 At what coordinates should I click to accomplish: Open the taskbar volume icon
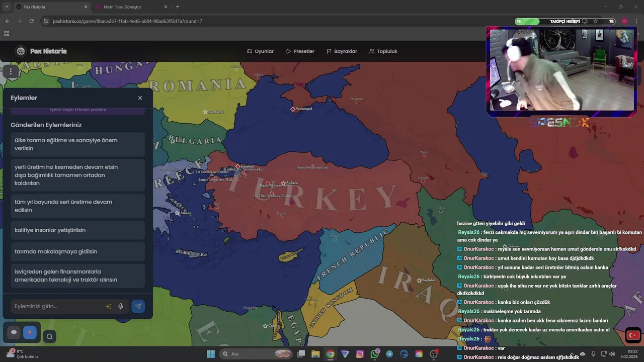(x=612, y=354)
